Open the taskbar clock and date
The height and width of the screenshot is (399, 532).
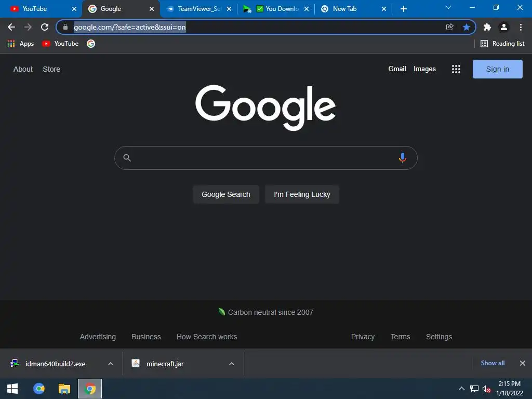tap(510, 389)
